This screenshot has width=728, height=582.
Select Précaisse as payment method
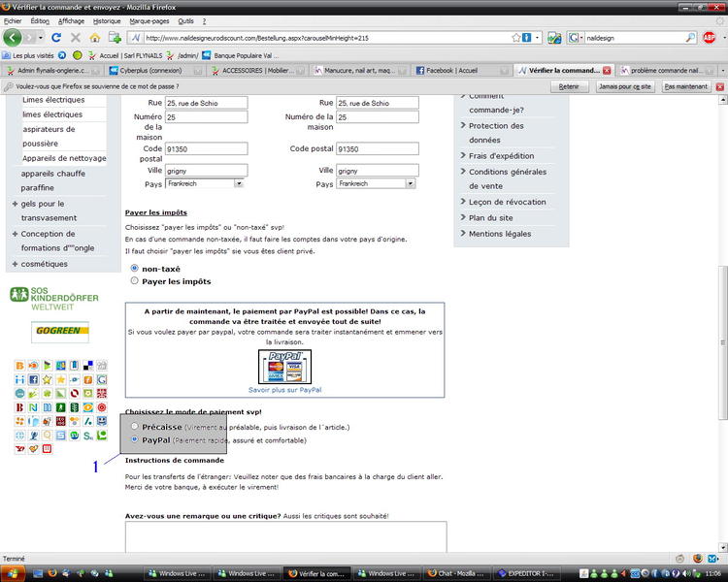click(x=135, y=426)
